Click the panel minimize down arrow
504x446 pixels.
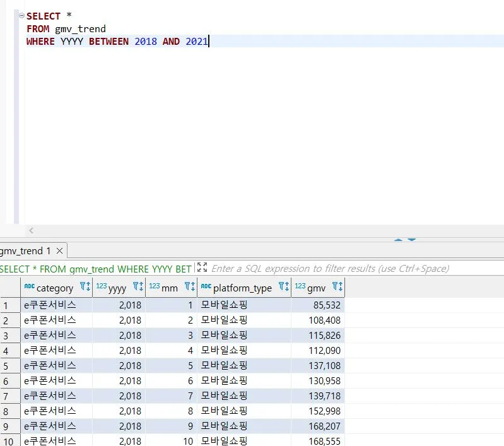pyautogui.click(x=412, y=240)
